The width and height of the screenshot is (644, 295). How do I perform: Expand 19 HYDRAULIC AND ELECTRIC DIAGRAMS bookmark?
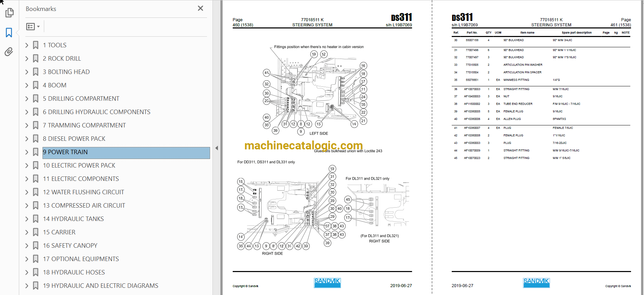point(27,286)
